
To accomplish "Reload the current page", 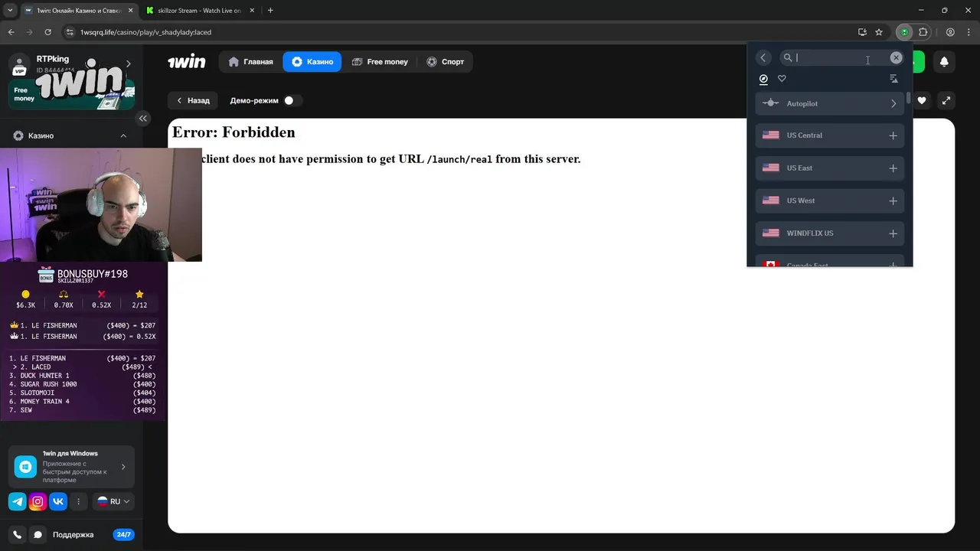I will click(x=48, y=32).
